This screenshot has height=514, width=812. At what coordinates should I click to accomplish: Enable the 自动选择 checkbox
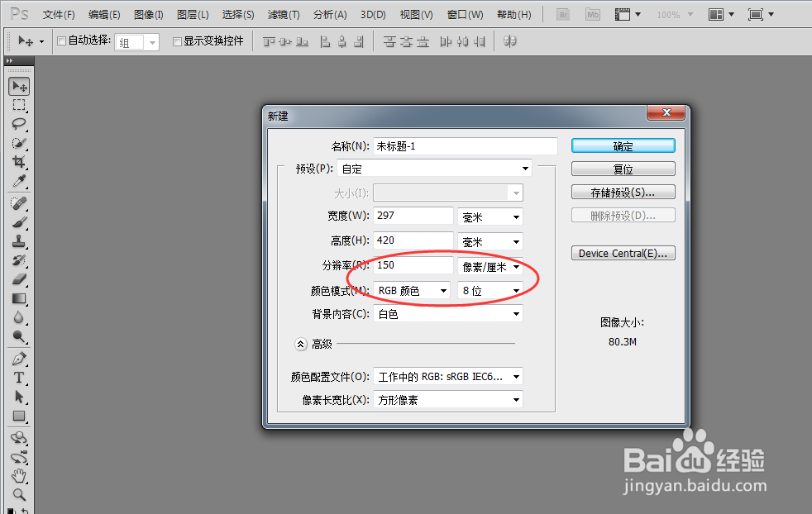tap(62, 40)
